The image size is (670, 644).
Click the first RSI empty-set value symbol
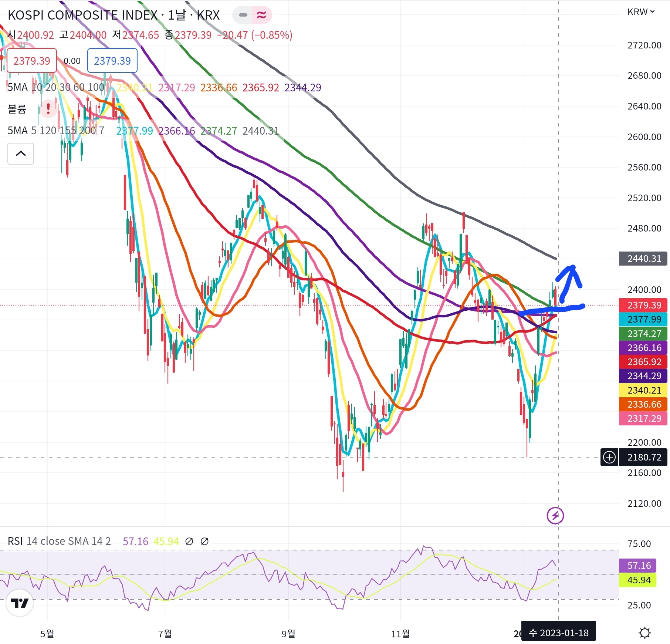coord(189,542)
